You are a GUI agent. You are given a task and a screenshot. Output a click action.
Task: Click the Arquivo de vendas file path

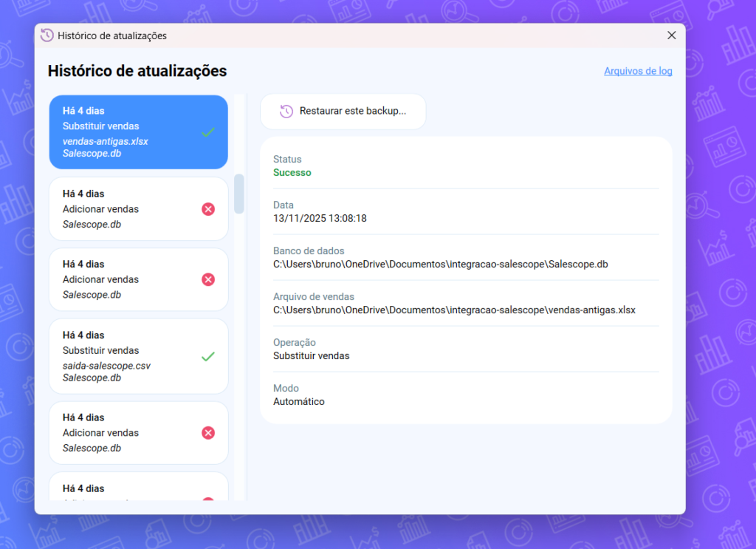(454, 310)
